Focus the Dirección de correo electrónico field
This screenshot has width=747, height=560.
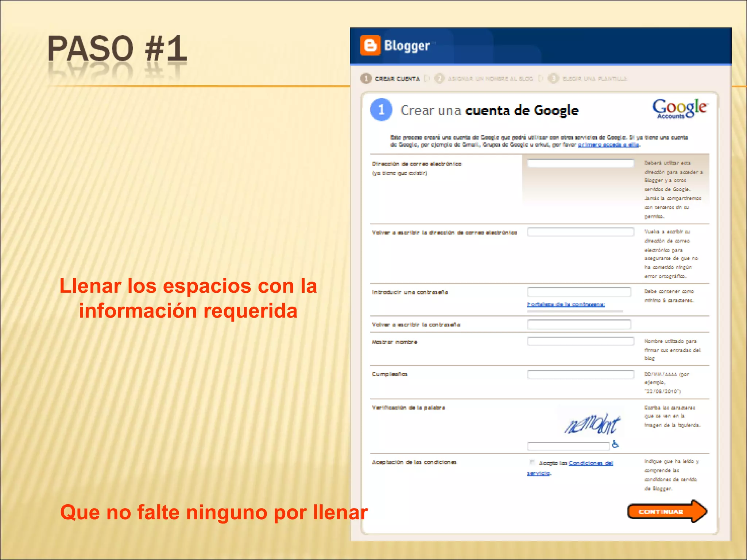[580, 163]
